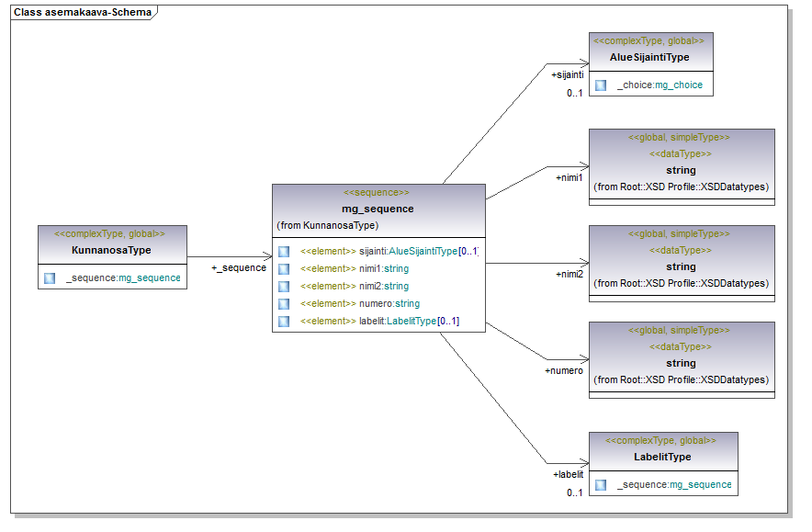Click the +labelit association role label
812x532 pixels.
point(568,475)
